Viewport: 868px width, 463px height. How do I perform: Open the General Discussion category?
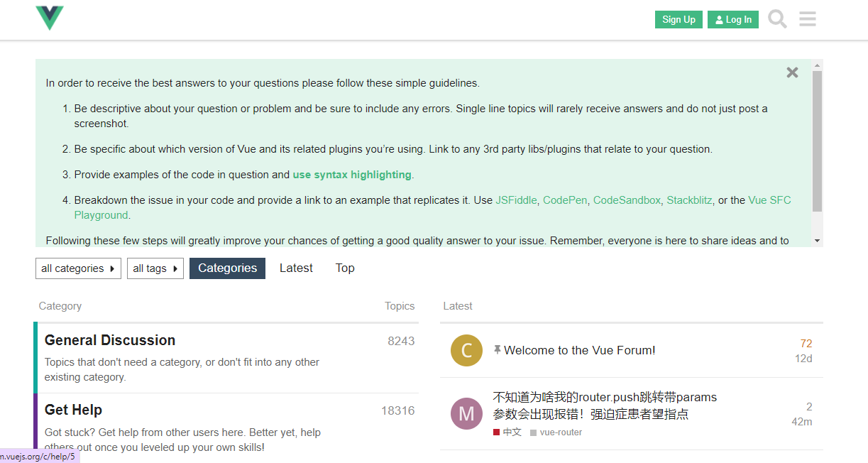[110, 340]
